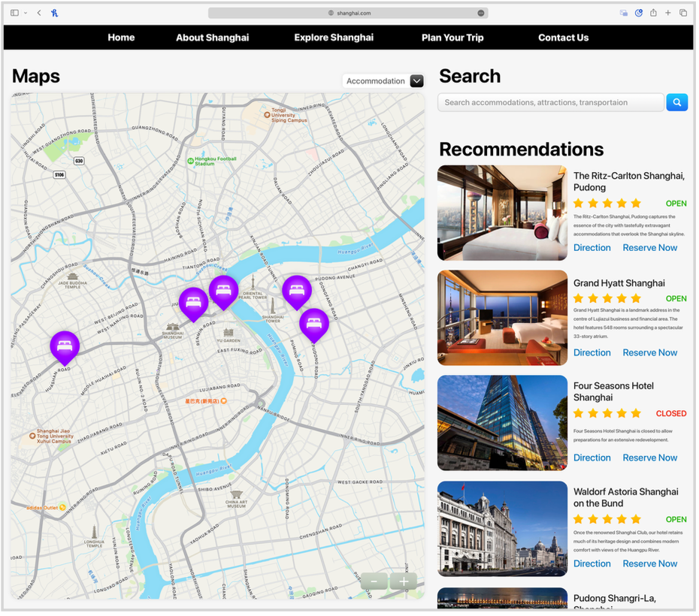Click the CLOSED status of Four Seasons
This screenshot has width=699, height=616.
pyautogui.click(x=673, y=415)
